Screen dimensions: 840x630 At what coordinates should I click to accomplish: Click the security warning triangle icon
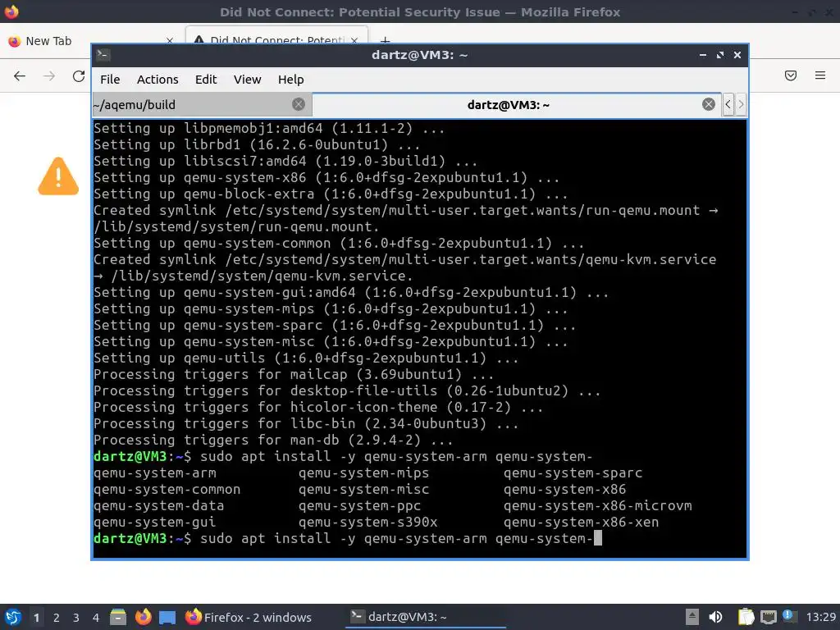58,176
